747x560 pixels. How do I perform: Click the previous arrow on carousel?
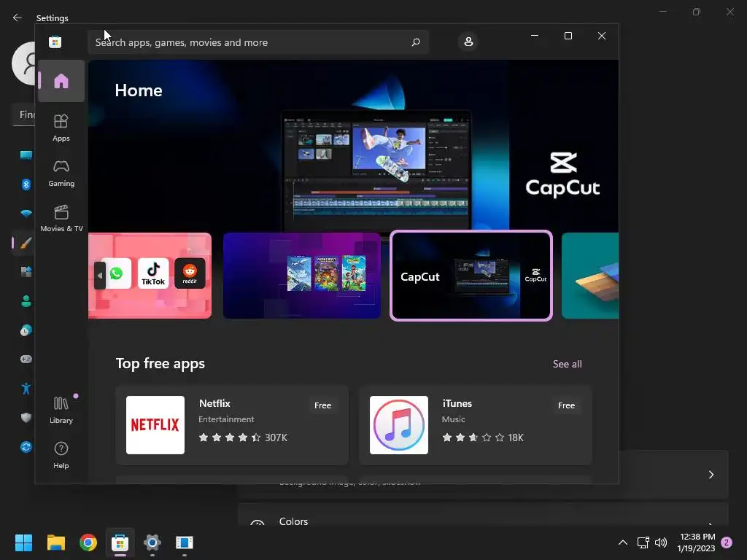[99, 275]
